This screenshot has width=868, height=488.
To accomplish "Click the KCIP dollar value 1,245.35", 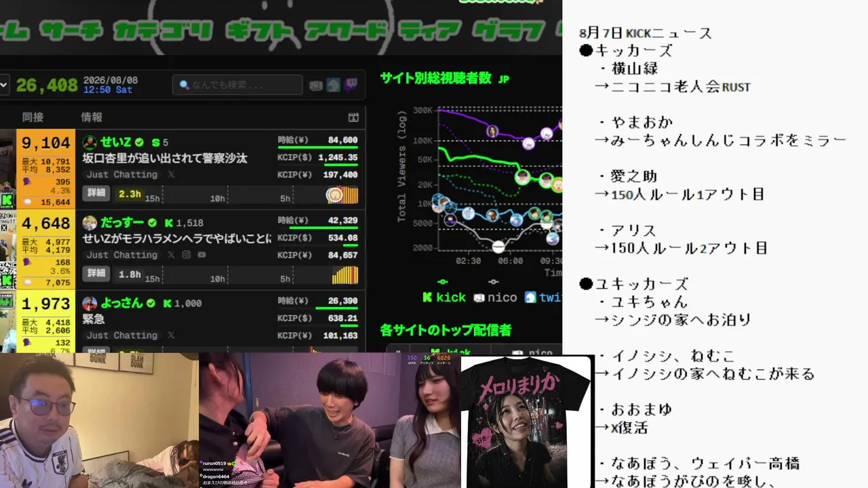I will 338,157.
